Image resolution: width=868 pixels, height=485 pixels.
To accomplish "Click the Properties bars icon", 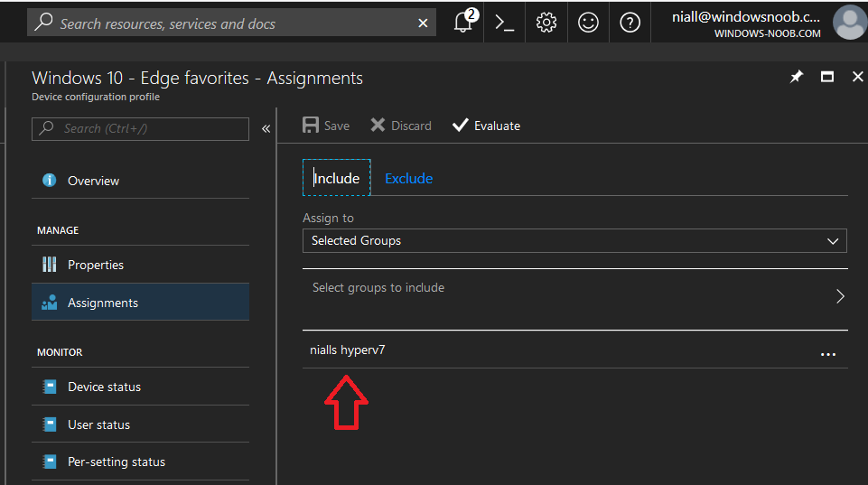I will [50, 265].
